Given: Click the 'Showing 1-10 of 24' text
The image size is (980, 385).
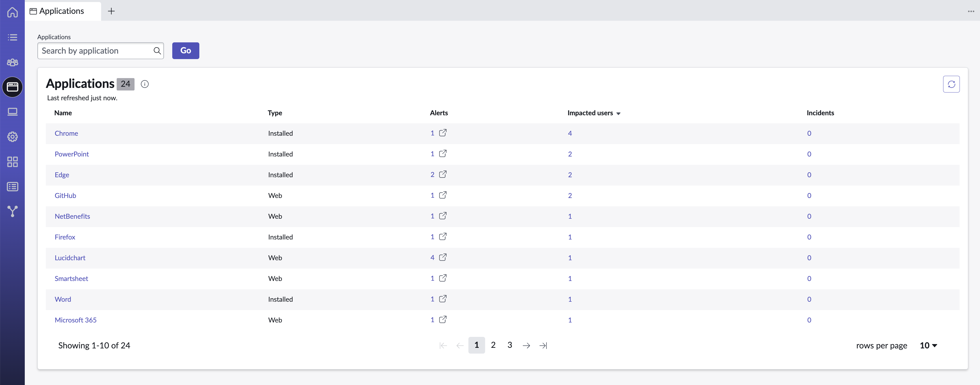Looking at the screenshot, I should 94,346.
